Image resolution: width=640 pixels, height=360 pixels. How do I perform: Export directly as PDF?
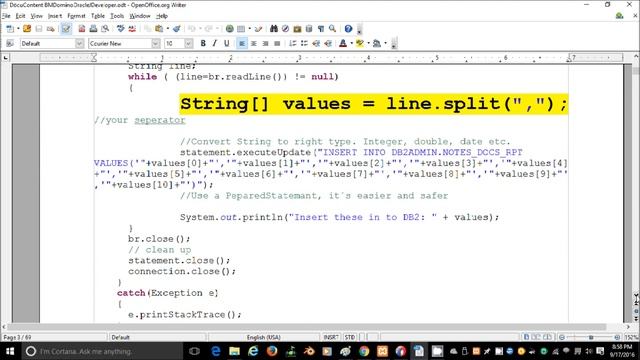pos(82,29)
